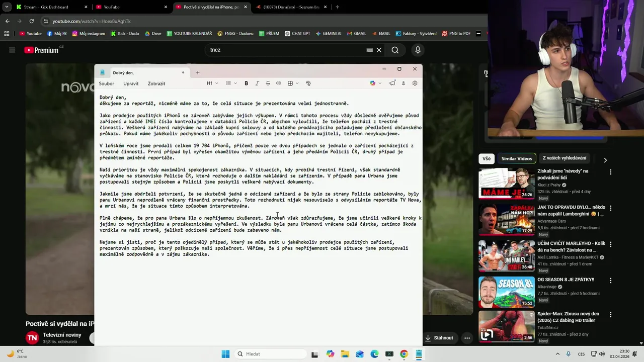Open the CHAT GPT bookmark
Image resolution: width=644 pixels, height=362 pixels.
click(x=297, y=34)
